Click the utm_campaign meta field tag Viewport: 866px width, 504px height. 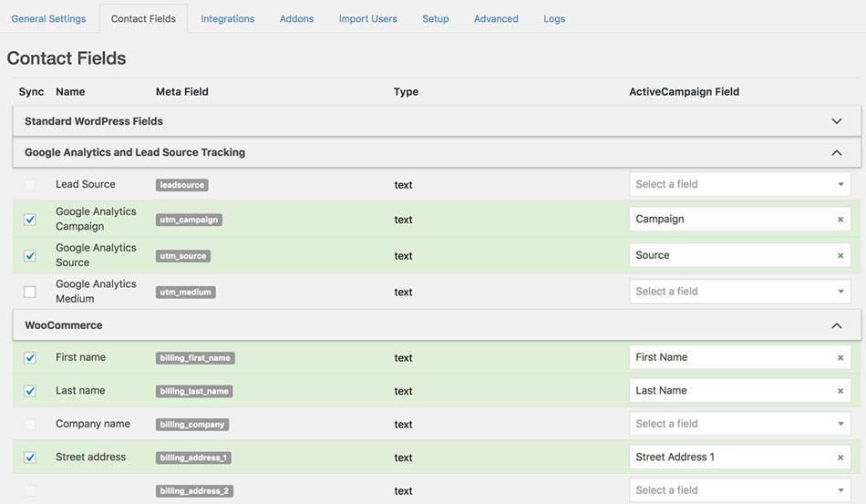[189, 220]
